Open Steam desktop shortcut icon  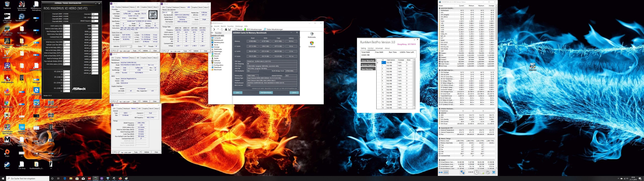click(x=7, y=164)
